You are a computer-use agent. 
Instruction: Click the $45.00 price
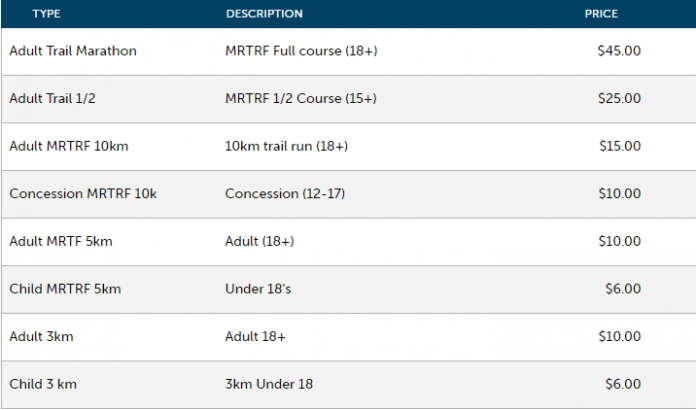[619, 51]
